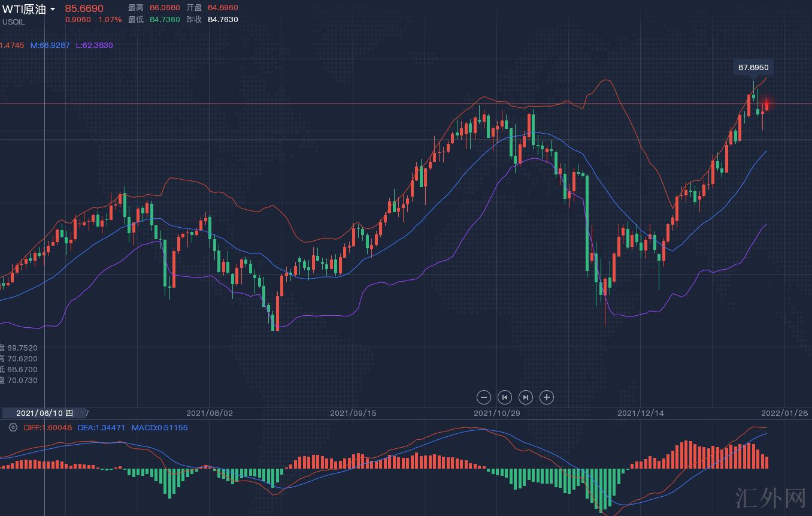Skip forward to latest candles icon
The image size is (812, 516).
coord(525,397)
